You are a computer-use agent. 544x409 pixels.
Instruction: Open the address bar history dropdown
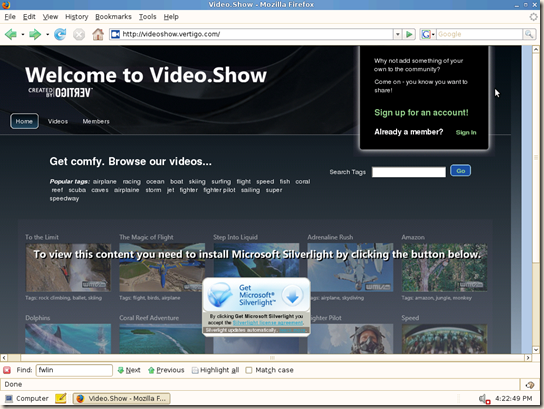[x=398, y=34]
